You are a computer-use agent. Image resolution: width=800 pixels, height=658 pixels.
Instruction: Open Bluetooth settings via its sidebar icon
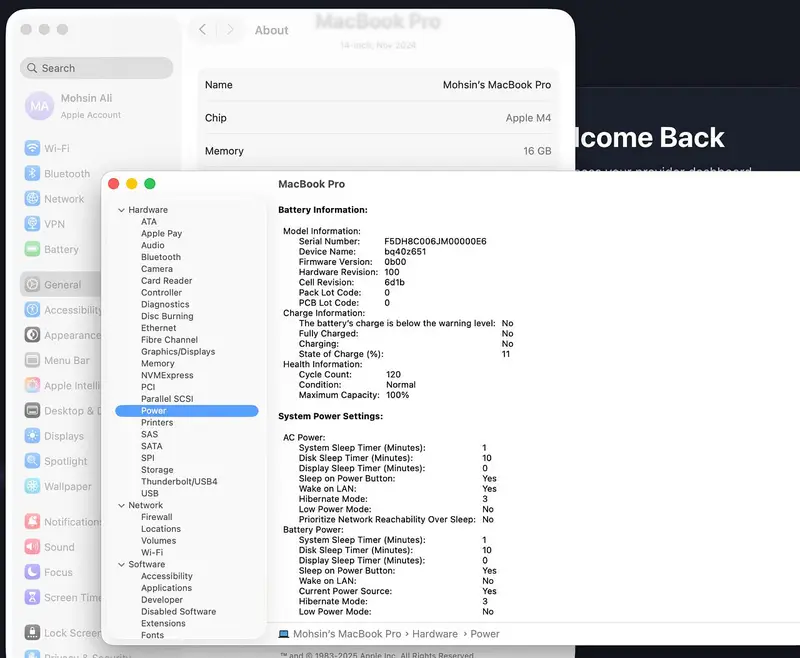pos(33,173)
